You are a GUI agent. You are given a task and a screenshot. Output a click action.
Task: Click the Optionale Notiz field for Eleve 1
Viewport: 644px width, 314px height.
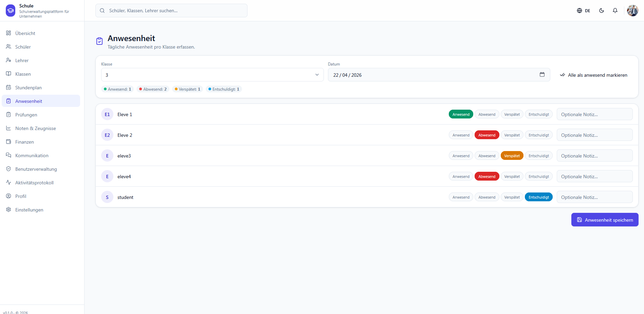(594, 114)
